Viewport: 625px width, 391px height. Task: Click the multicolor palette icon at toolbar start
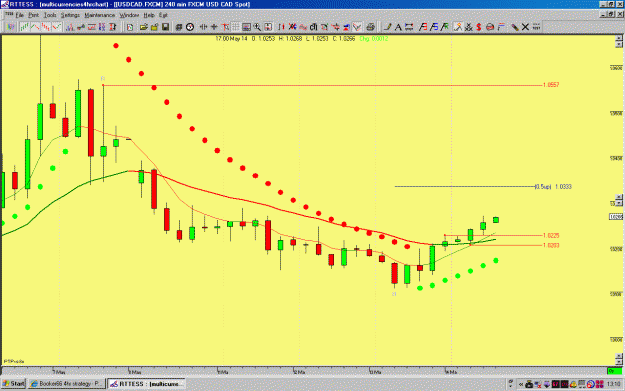pyautogui.click(x=11, y=27)
